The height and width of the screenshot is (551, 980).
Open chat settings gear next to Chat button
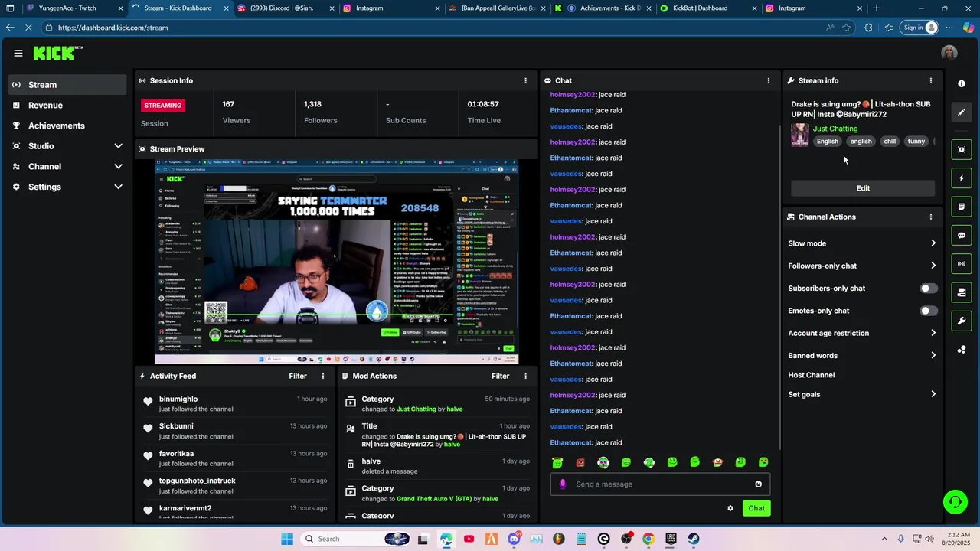coord(730,508)
